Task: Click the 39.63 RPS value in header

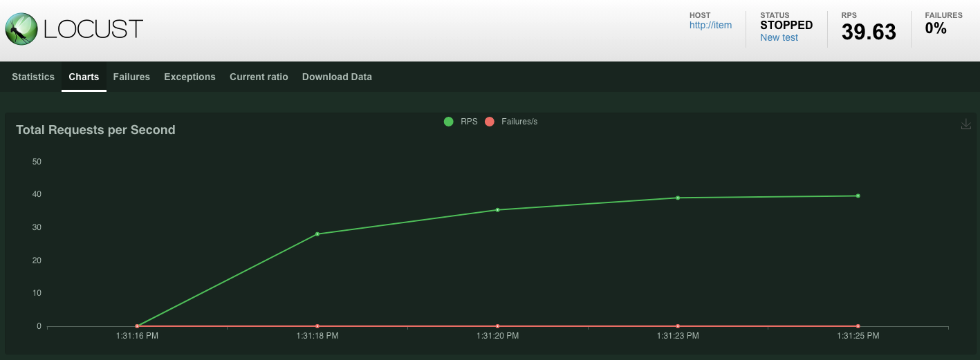Action: pyautogui.click(x=869, y=32)
